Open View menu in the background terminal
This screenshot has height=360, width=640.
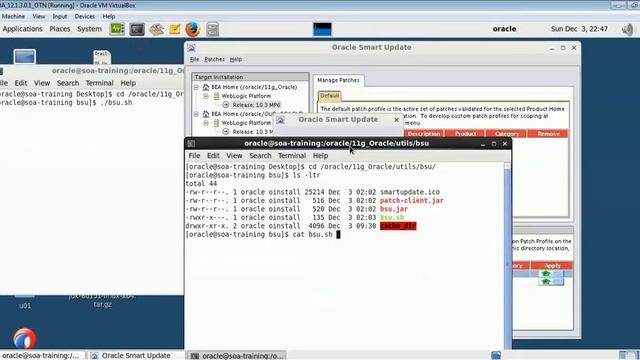(42, 83)
